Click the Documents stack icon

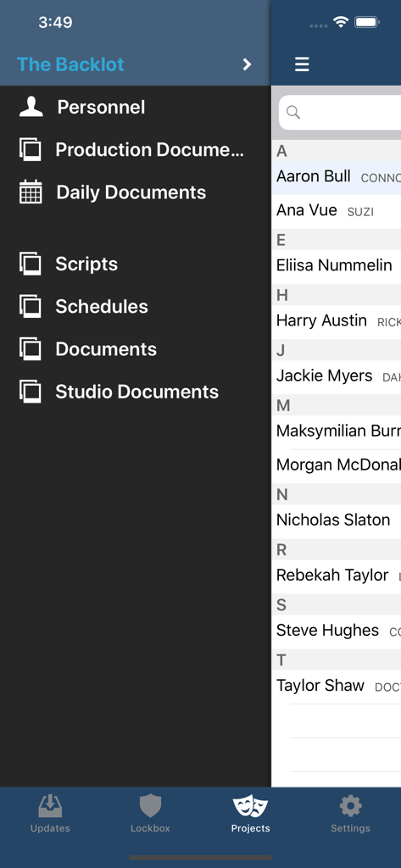[31, 348]
